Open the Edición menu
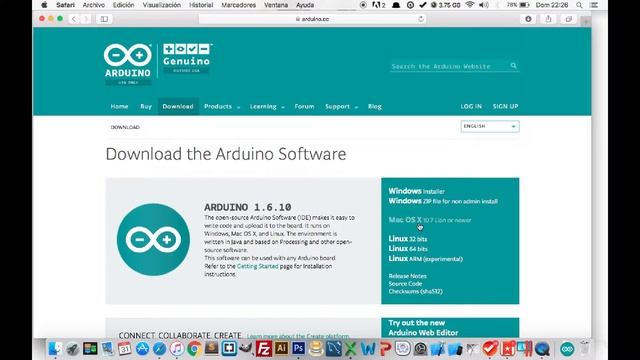This screenshot has width=640, height=360. click(x=123, y=5)
